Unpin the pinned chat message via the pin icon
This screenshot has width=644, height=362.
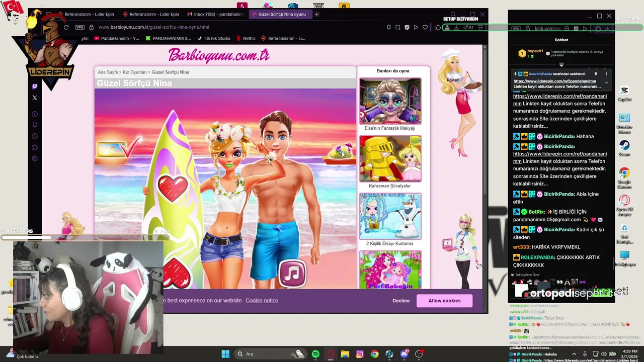(x=596, y=74)
